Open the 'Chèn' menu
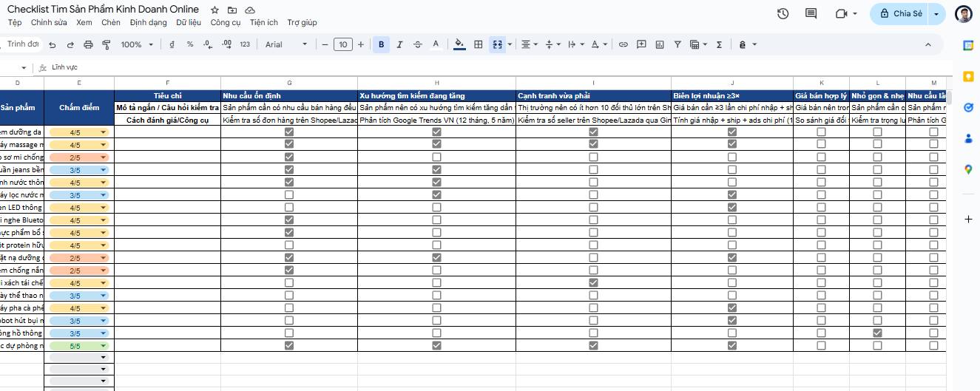The height and width of the screenshot is (391, 980). 111,23
